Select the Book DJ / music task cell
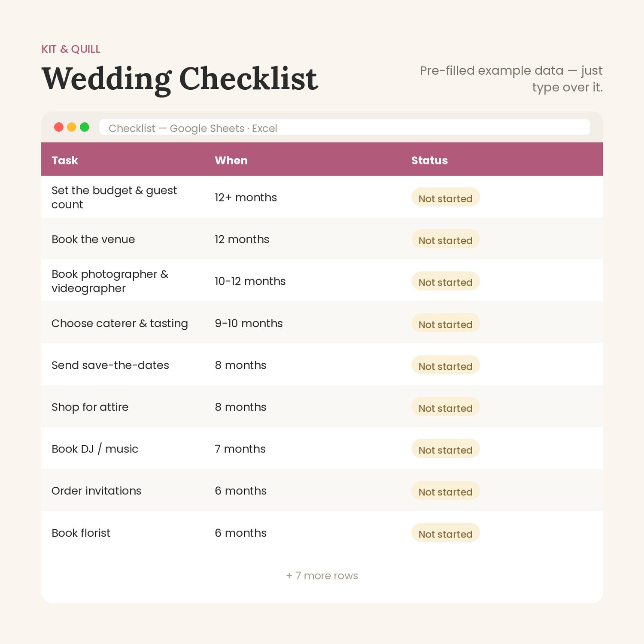The height and width of the screenshot is (644, 644). 95,449
